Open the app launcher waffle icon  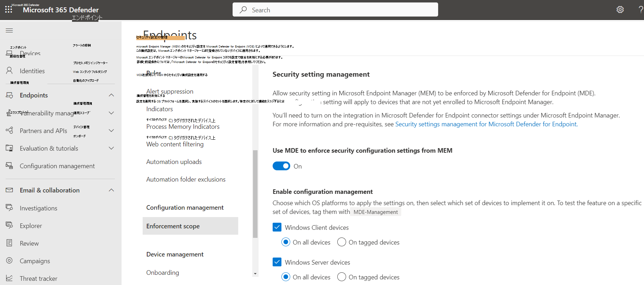[x=8, y=9]
